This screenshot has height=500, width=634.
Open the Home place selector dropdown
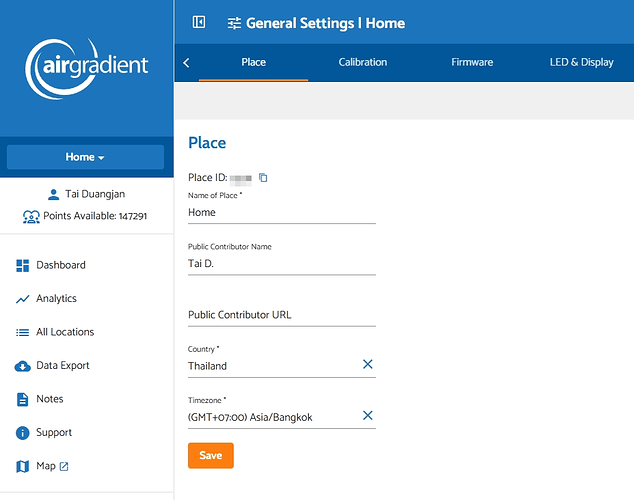[85, 157]
